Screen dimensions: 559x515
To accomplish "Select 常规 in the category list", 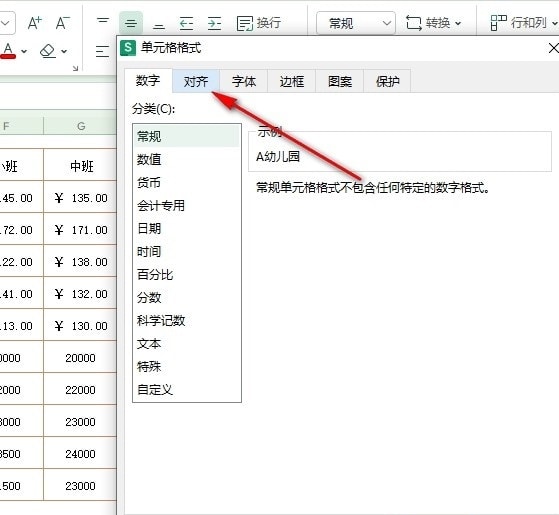I will coord(187,136).
